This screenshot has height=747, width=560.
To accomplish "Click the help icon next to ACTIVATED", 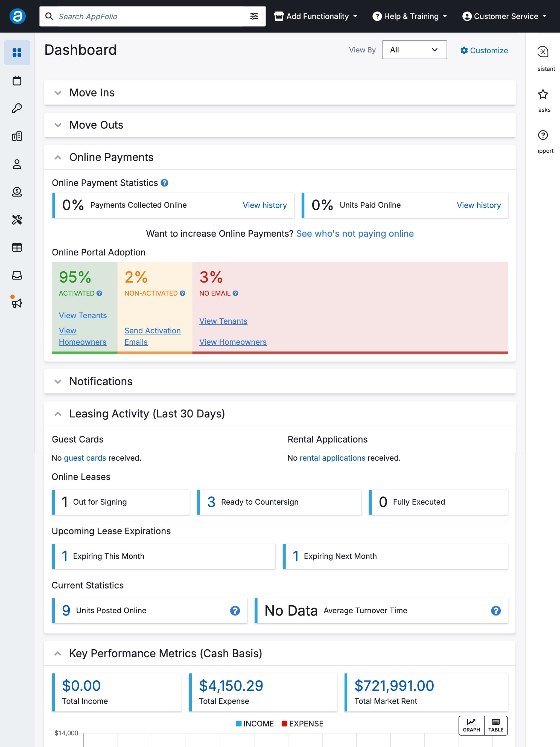I will tap(99, 293).
